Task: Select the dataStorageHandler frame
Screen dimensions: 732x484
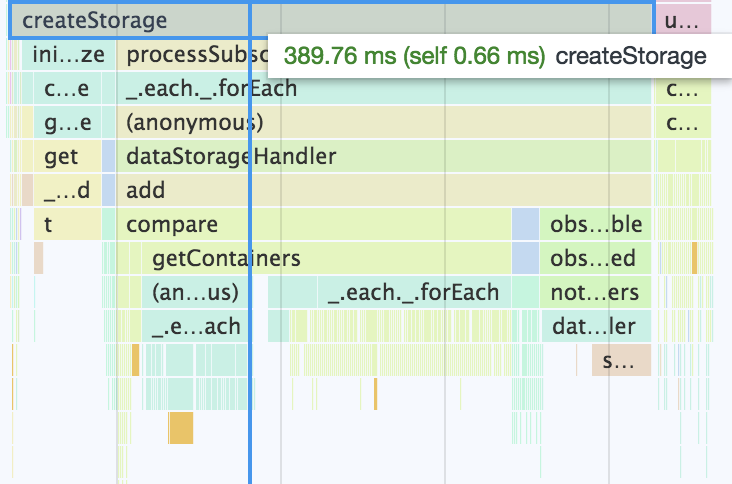Action: (384, 156)
